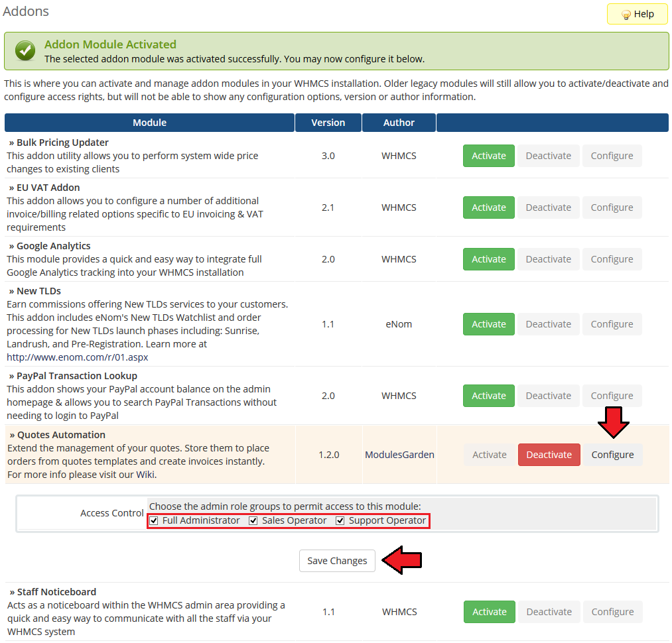Activate the EU VAT Addon

tap(488, 207)
